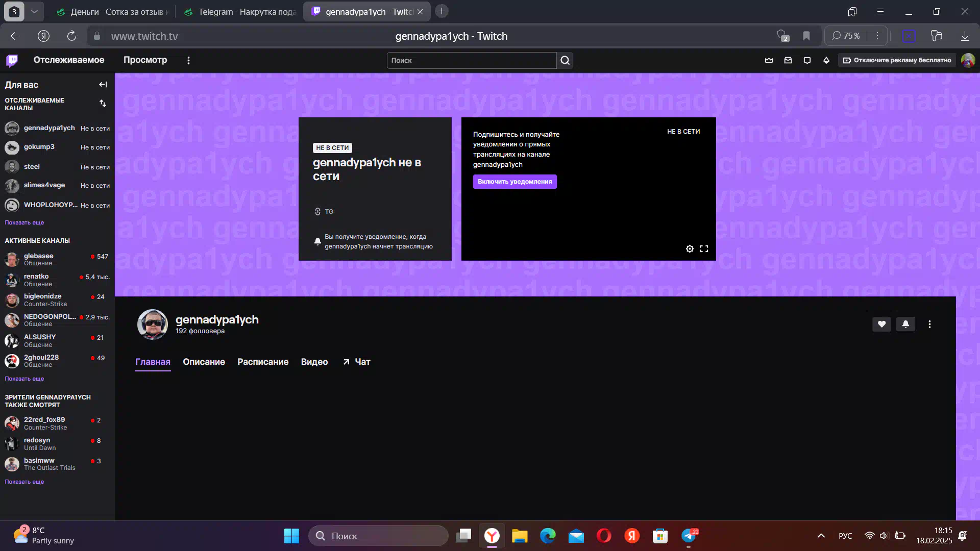Click the gennadypa1ych channel avatar

coord(152,324)
